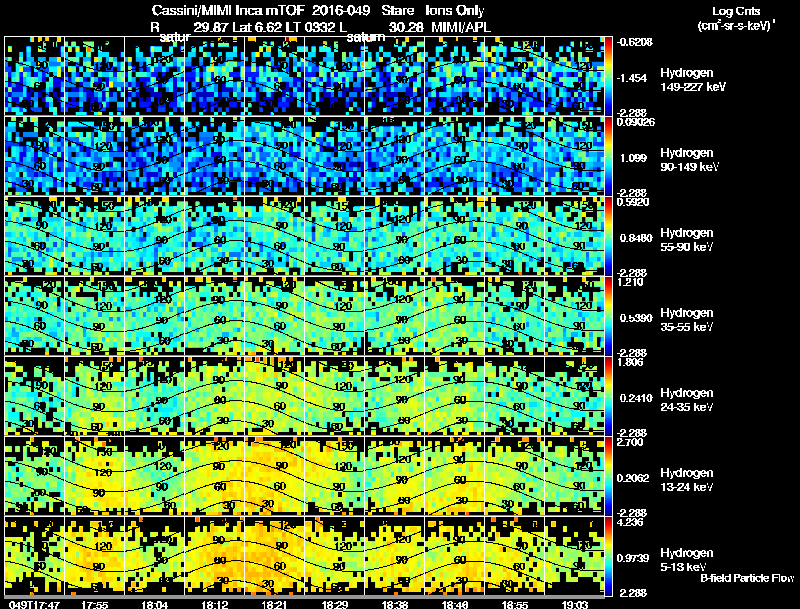This screenshot has width=800, height=609.
Task: Click the Ions Only title label
Action: pyautogui.click(x=455, y=10)
